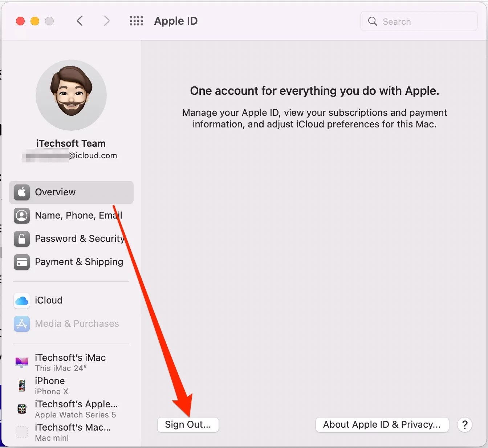488x448 pixels.
Task: Click inside the Search field
Action: [x=419, y=21]
